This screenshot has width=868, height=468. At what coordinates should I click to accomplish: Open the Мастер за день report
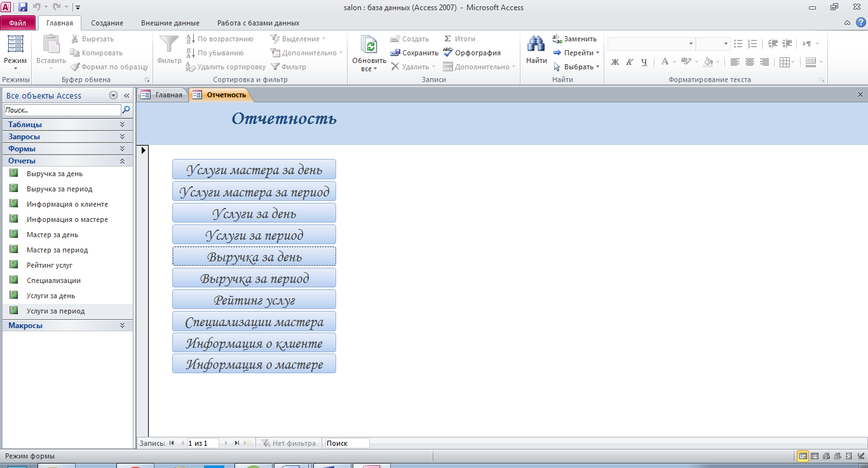(x=53, y=235)
